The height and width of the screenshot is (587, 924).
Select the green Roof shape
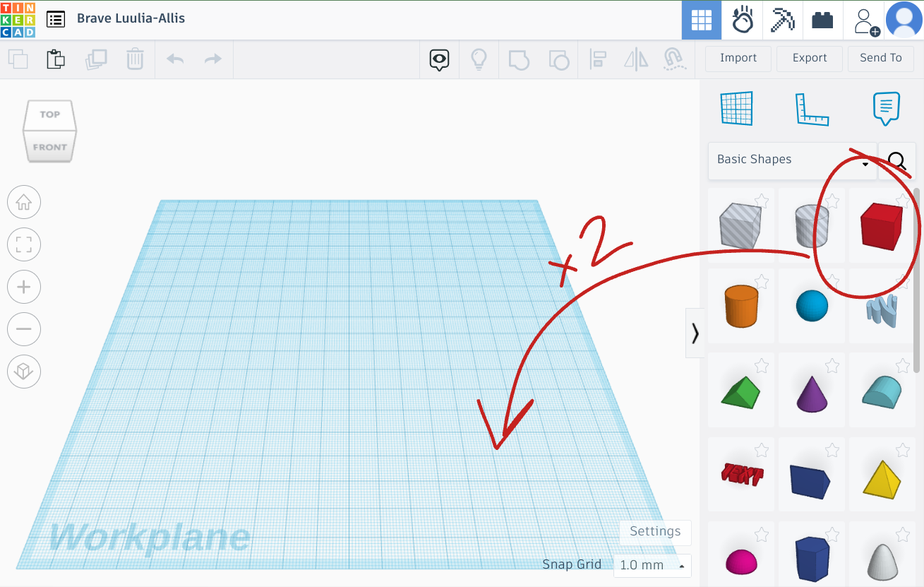741,390
